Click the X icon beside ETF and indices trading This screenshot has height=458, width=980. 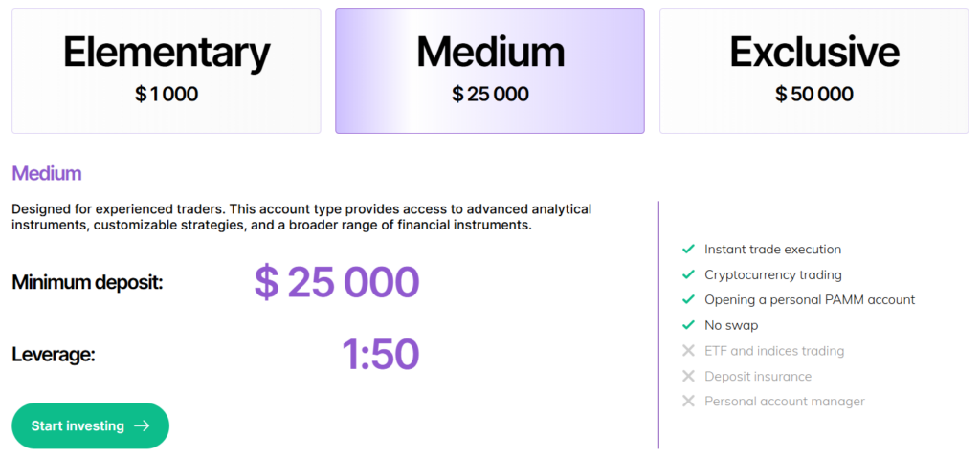688,351
